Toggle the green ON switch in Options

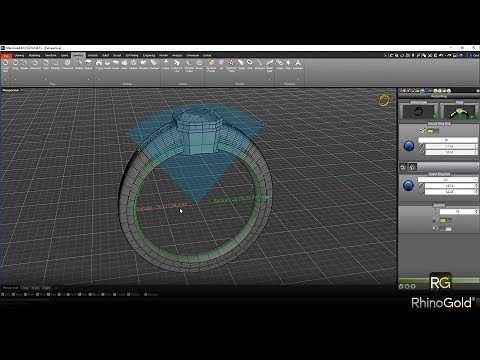(445, 220)
